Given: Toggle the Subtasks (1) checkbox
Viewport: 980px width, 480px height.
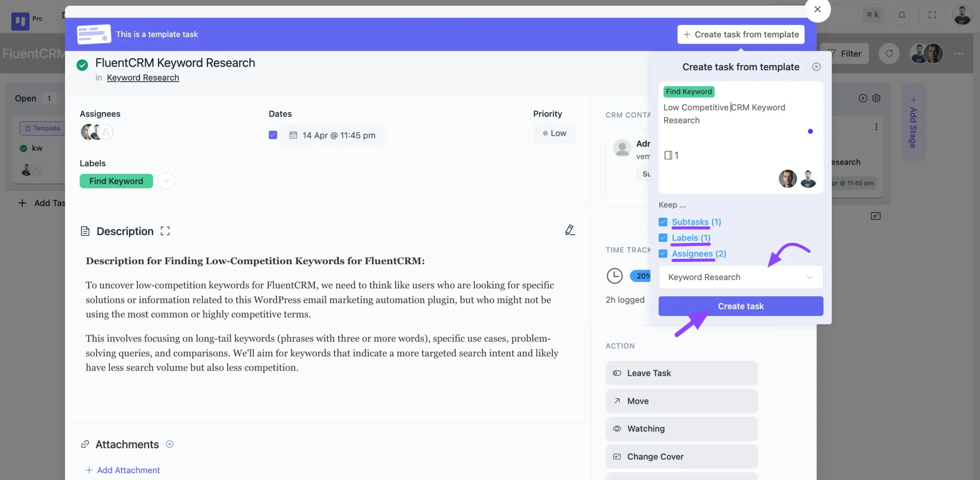Looking at the screenshot, I should (x=663, y=222).
